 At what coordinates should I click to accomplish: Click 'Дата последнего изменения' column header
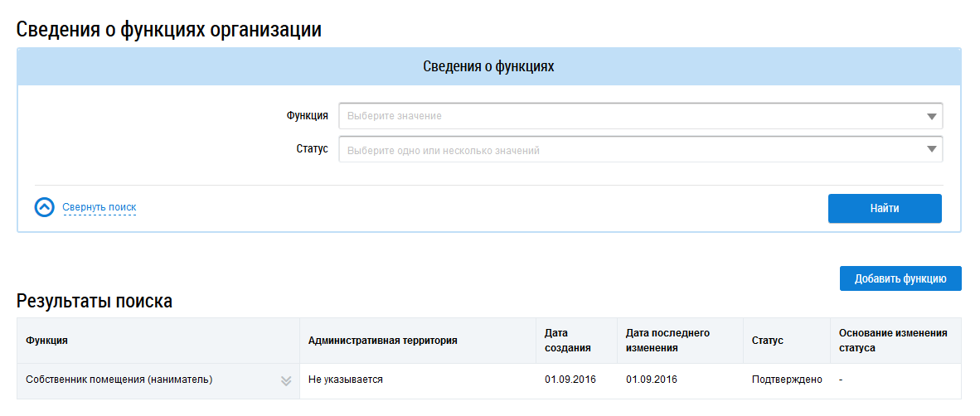click(668, 341)
